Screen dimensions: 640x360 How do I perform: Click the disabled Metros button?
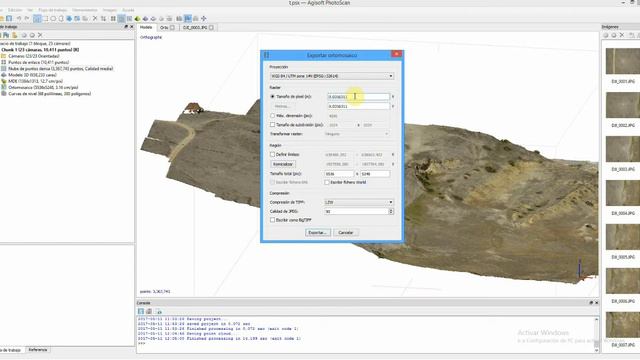(x=282, y=107)
